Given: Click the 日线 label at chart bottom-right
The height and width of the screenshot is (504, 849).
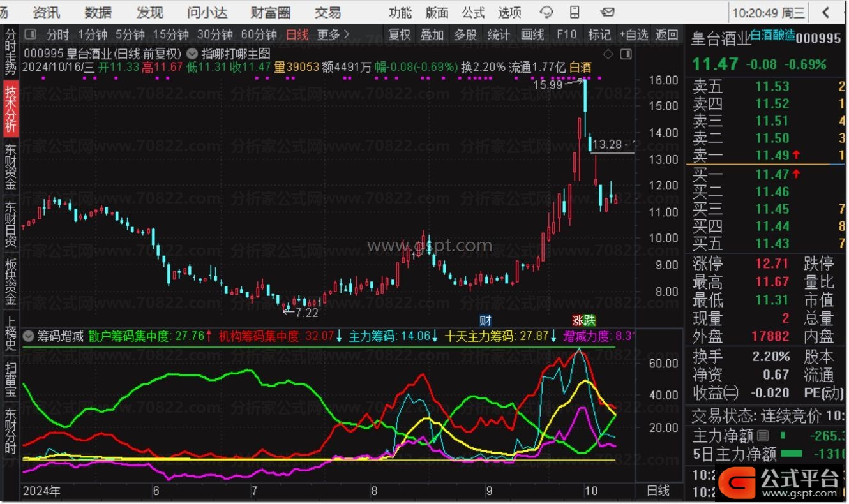Looking at the screenshot, I should 658,491.
